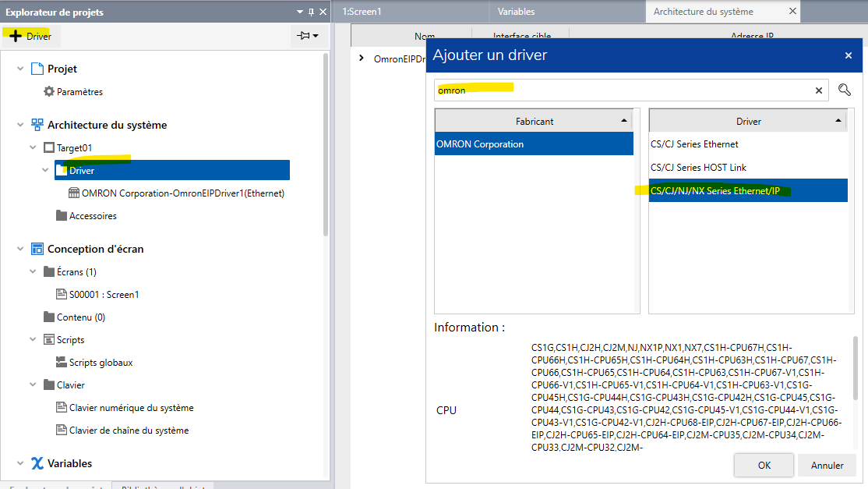Open the pin options dropdown in project explorer

coord(307,36)
